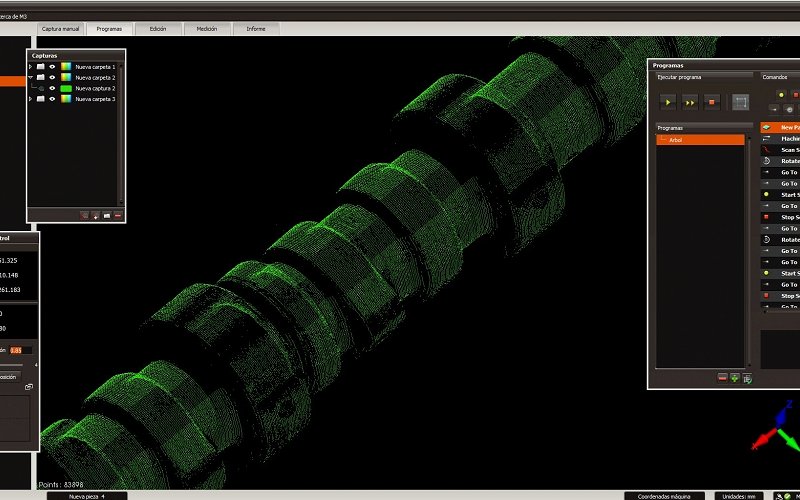This screenshot has height=500, width=800.
Task: Open the Informe tab
Action: point(256,29)
